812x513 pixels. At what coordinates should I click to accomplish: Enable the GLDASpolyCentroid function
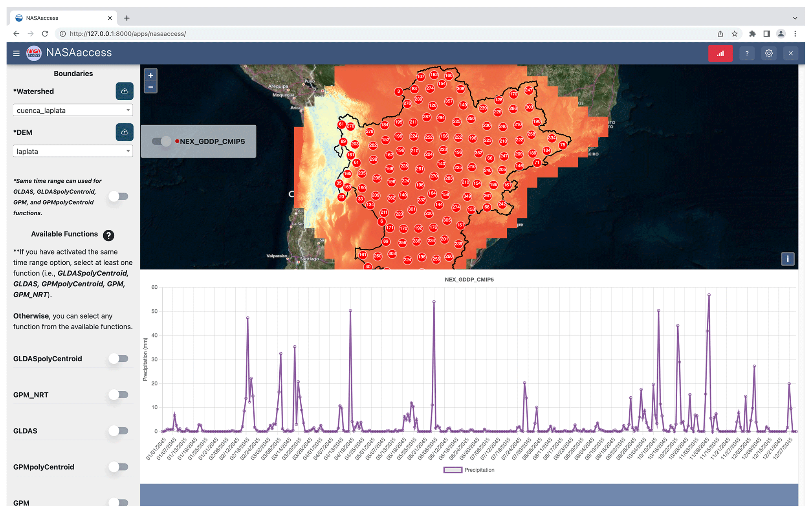coord(119,359)
